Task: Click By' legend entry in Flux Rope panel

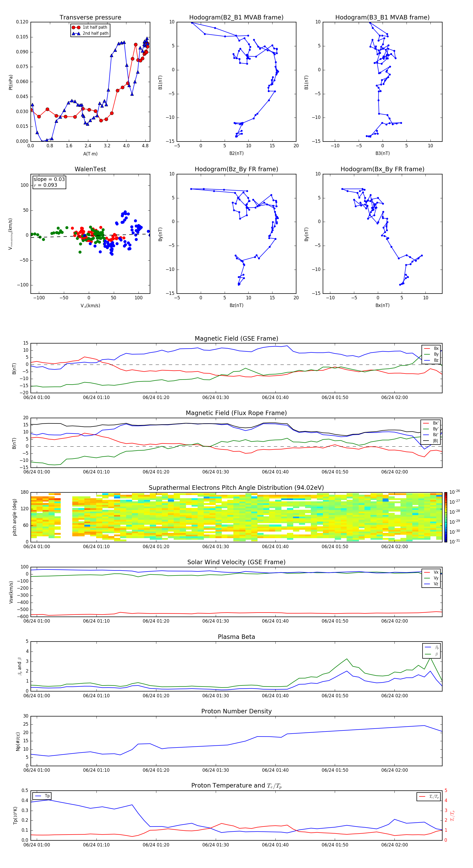Action: coord(431,429)
